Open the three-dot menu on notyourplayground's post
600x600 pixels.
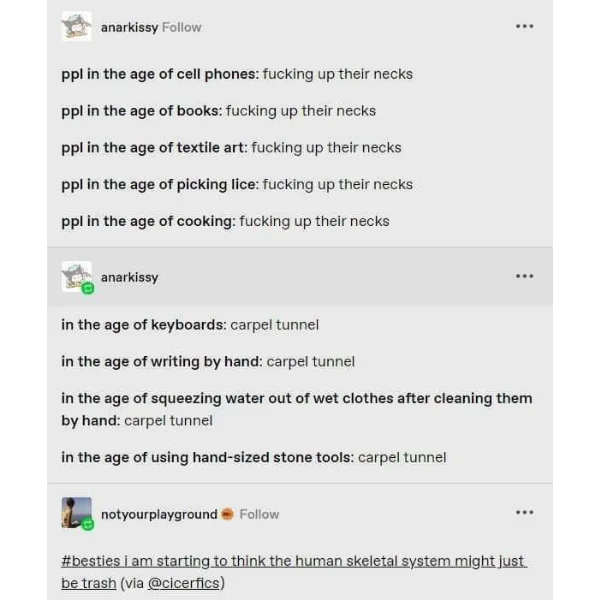tap(524, 512)
